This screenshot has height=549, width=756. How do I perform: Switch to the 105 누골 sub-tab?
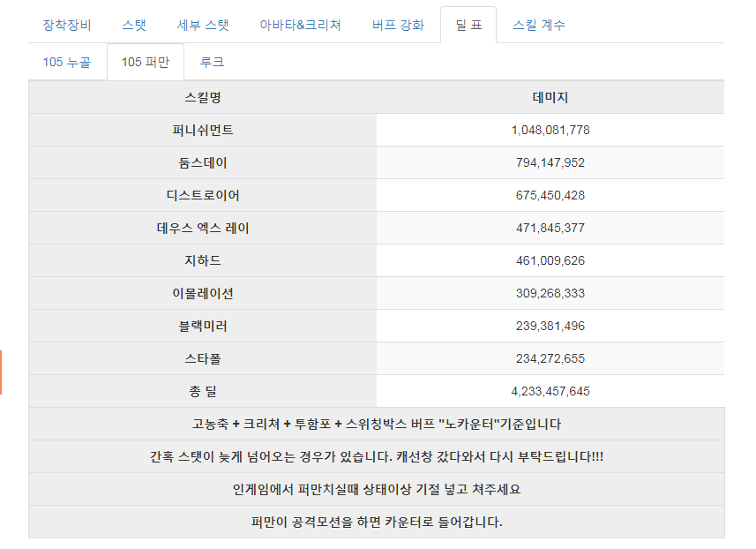coord(67,63)
